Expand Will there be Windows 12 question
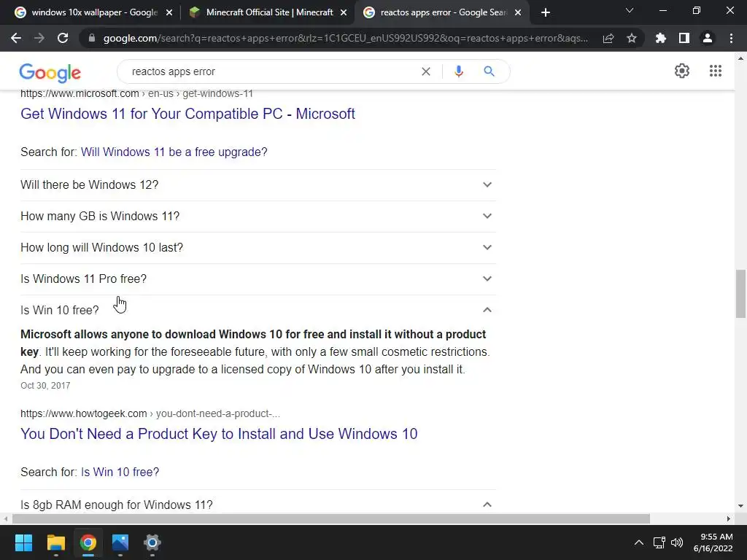The image size is (747, 560). 258,184
